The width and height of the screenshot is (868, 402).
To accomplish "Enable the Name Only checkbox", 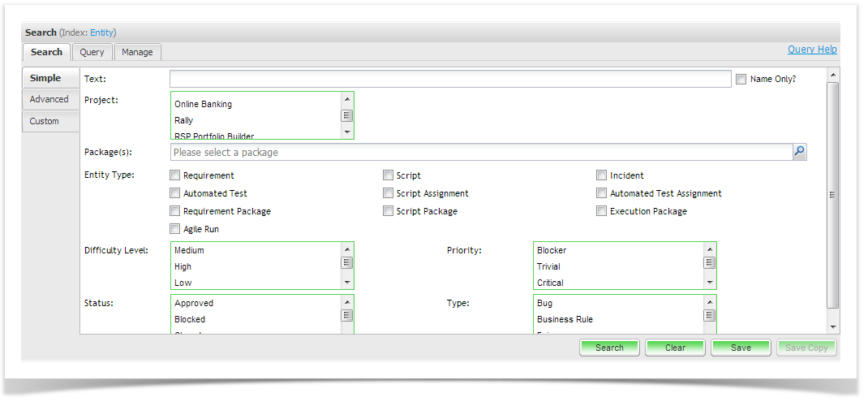I will [741, 79].
